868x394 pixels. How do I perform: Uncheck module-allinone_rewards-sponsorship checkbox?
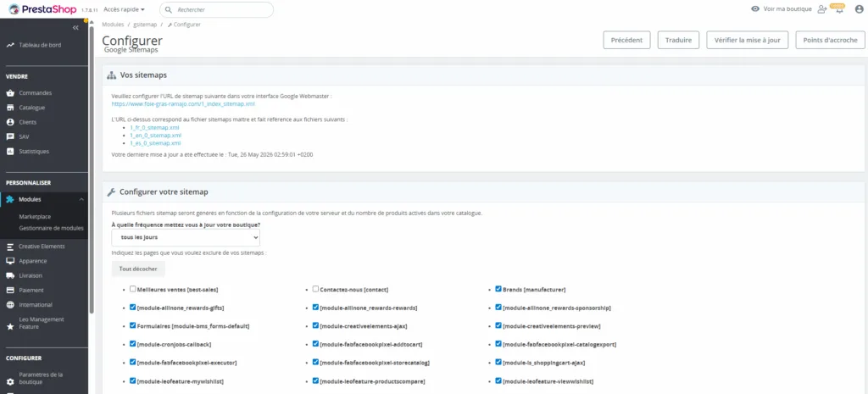(498, 307)
